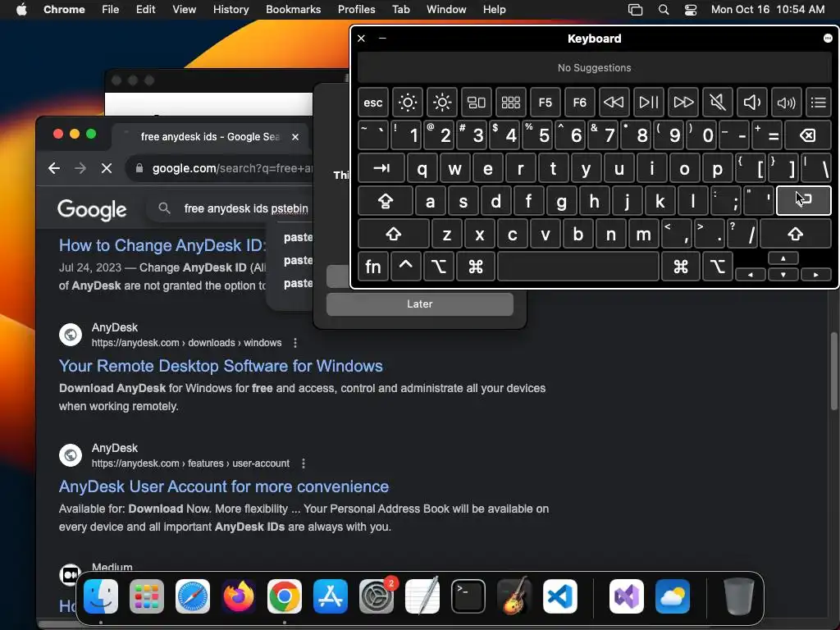The height and width of the screenshot is (630, 840).
Task: Open the Apple menu
Action: coord(21,9)
